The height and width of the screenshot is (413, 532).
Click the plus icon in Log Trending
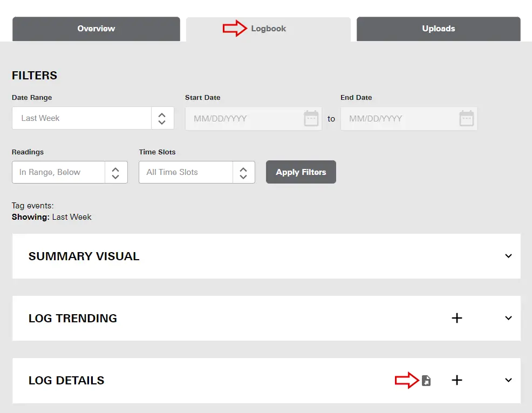[x=456, y=318]
